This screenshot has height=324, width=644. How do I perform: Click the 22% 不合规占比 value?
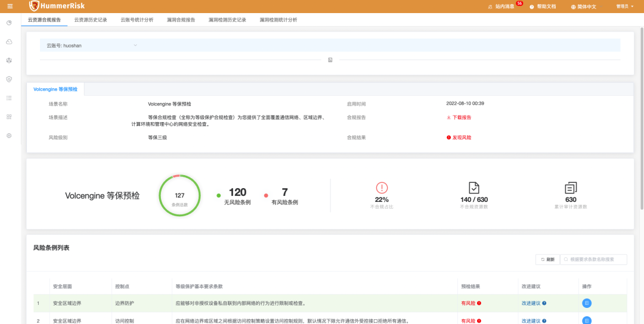(x=382, y=200)
